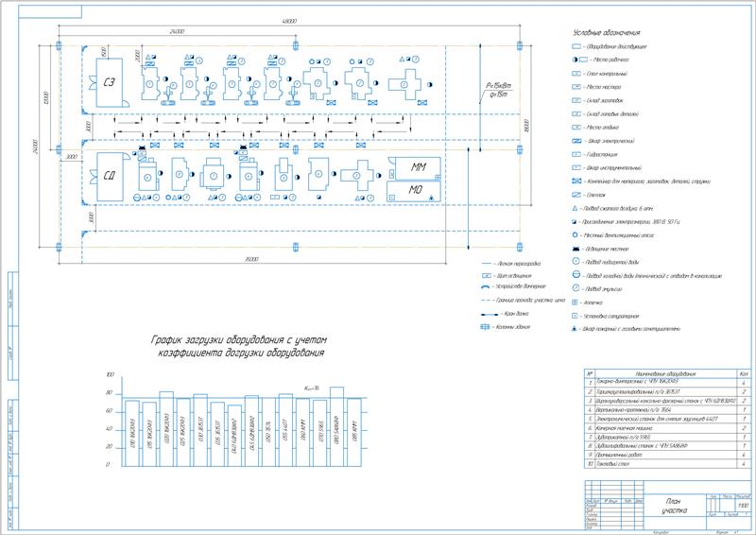Select the 'МО' room label
This screenshot has width=756, height=535.
point(416,190)
